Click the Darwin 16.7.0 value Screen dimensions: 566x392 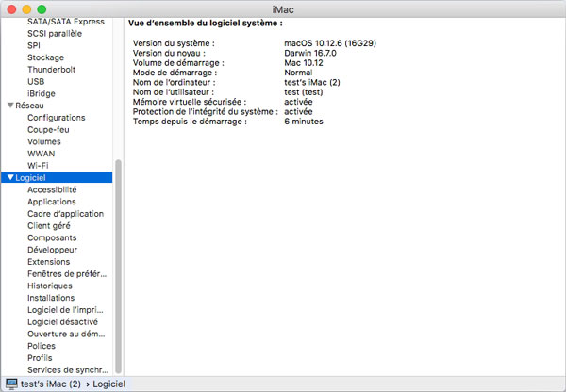(310, 53)
